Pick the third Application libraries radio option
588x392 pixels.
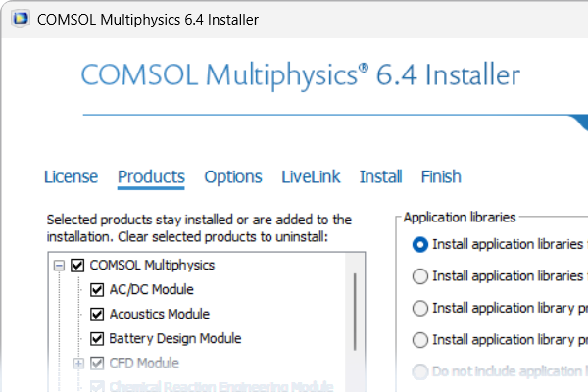tap(420, 309)
